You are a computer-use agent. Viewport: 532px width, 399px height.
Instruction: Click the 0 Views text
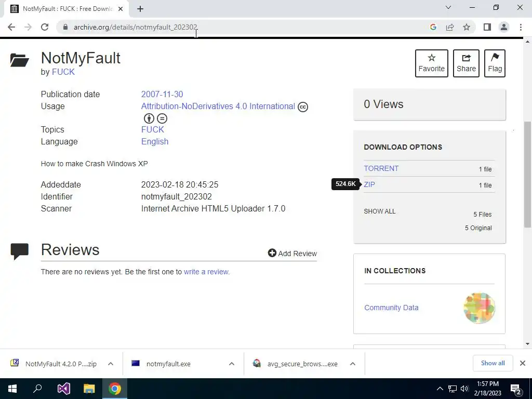pyautogui.click(x=383, y=104)
